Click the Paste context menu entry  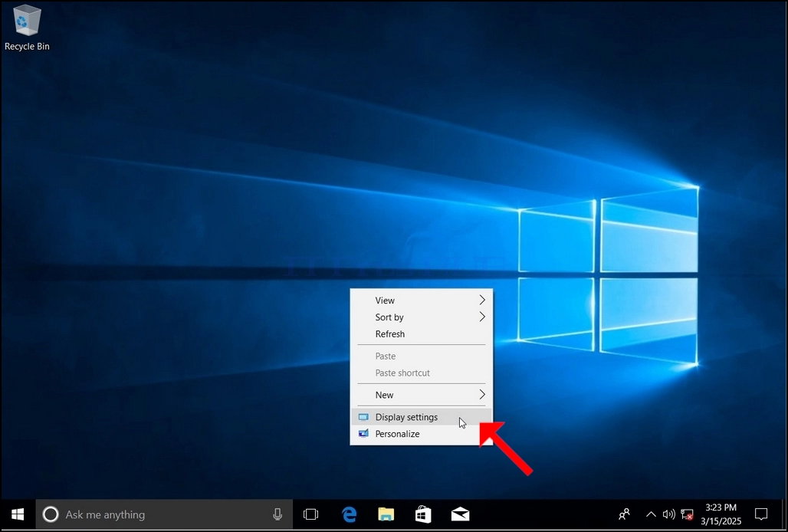421,356
